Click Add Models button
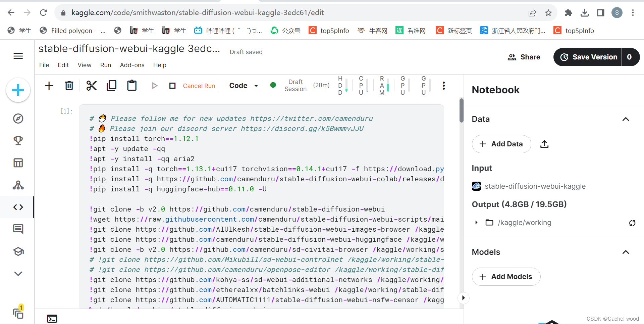 point(506,277)
